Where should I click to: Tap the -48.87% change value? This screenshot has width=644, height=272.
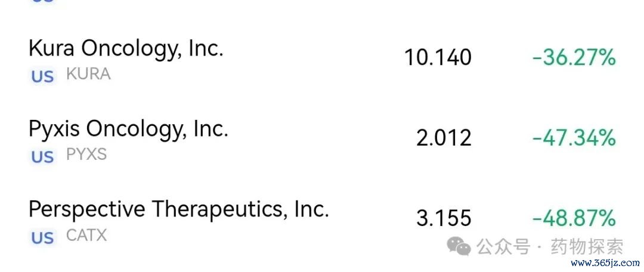[x=574, y=218]
